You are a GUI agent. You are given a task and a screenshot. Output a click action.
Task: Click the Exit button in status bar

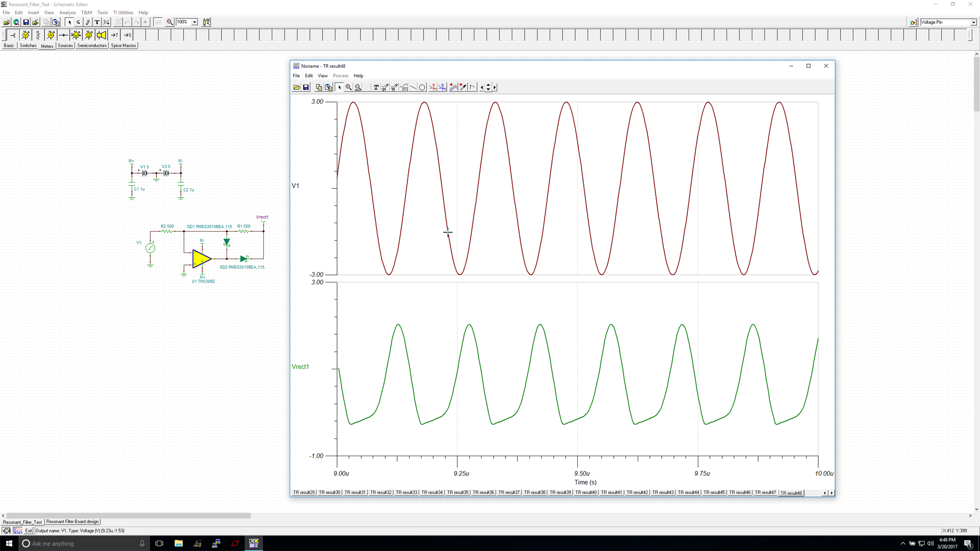point(28,531)
